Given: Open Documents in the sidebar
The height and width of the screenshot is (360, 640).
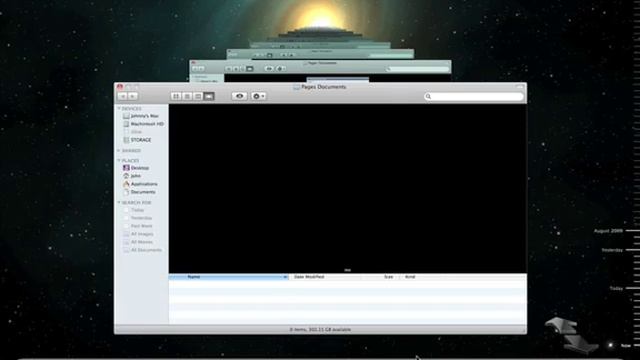Looking at the screenshot, I should (x=139, y=192).
